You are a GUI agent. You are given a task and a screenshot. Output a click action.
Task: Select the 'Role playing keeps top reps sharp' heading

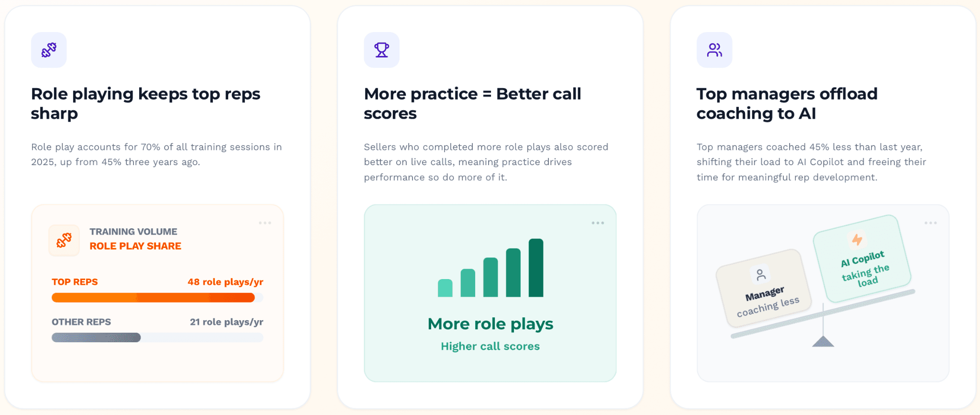[145, 103]
